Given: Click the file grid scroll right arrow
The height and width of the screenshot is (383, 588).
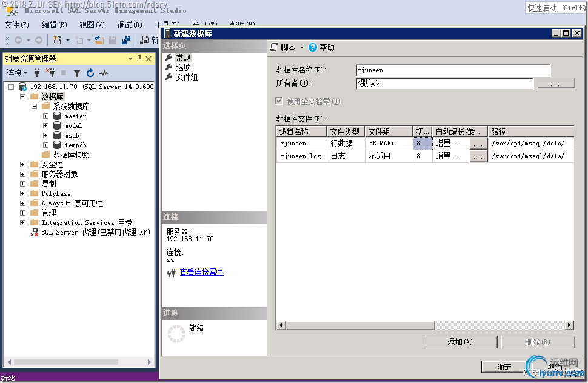Looking at the screenshot, I should 569,325.
